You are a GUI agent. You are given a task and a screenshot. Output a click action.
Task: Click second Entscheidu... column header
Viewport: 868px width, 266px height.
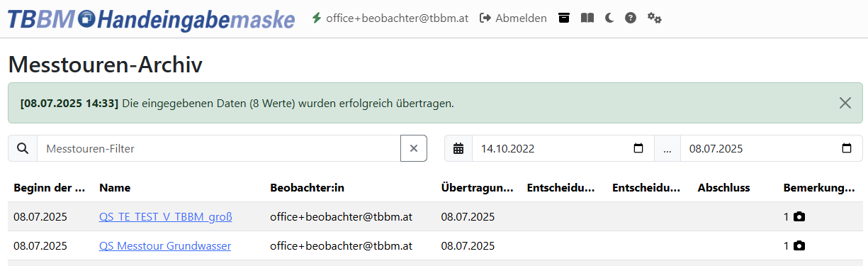(646, 188)
